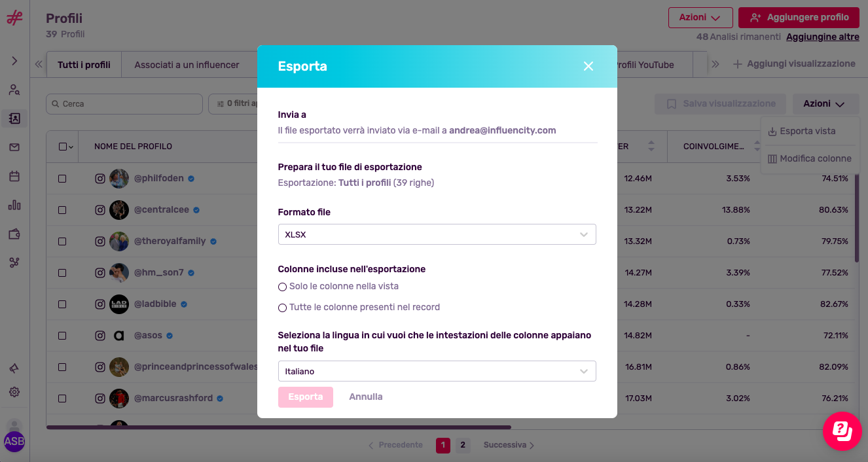Open the influencer search icon in sidebar
868x462 pixels.
[x=14, y=90]
